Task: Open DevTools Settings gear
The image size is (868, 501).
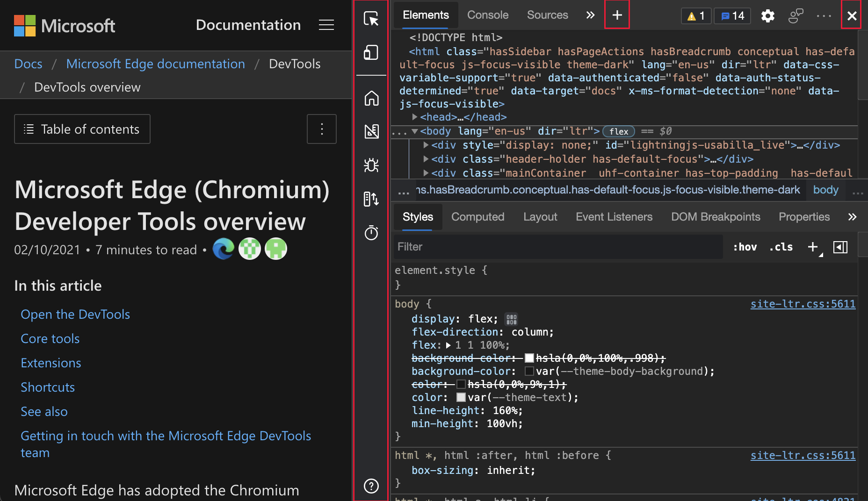Action: tap(767, 16)
